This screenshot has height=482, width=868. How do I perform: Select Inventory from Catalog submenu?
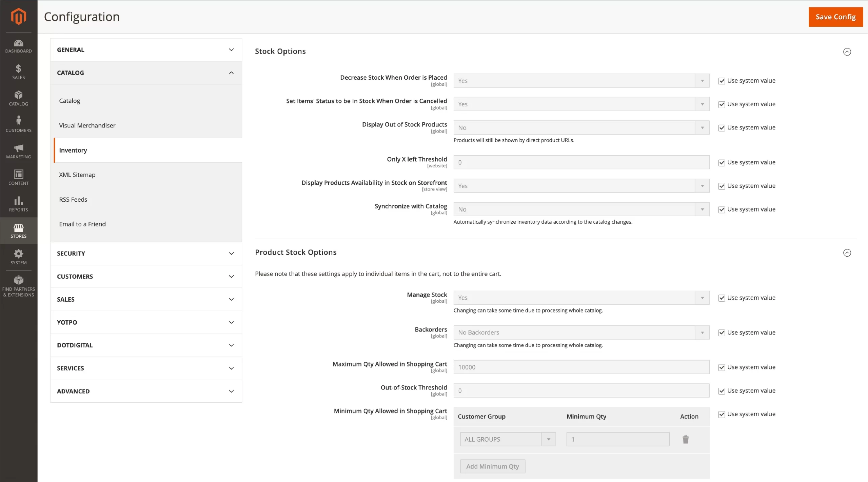(x=73, y=149)
